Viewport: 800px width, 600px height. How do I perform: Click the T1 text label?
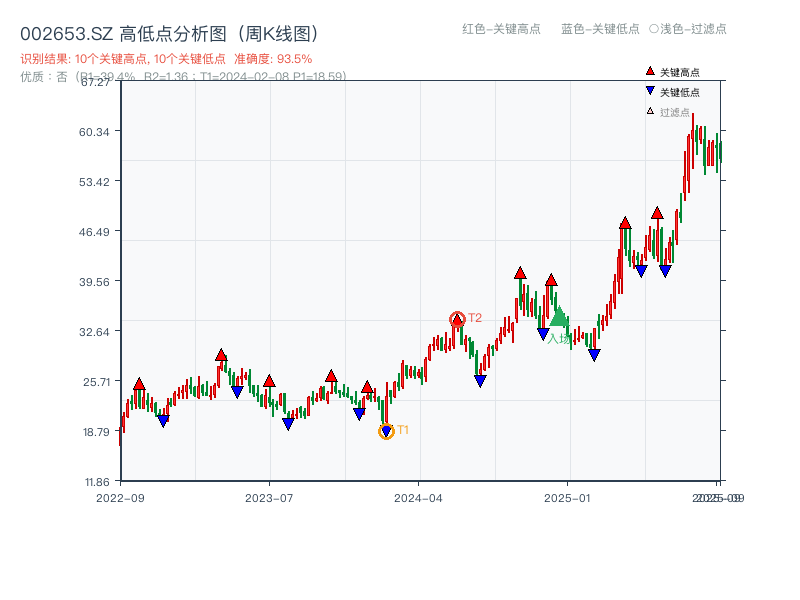coord(403,430)
